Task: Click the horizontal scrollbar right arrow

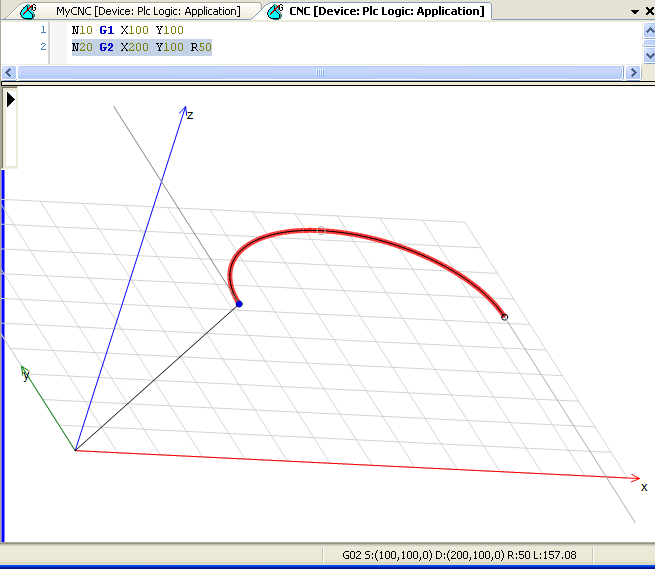Action: 633,72
